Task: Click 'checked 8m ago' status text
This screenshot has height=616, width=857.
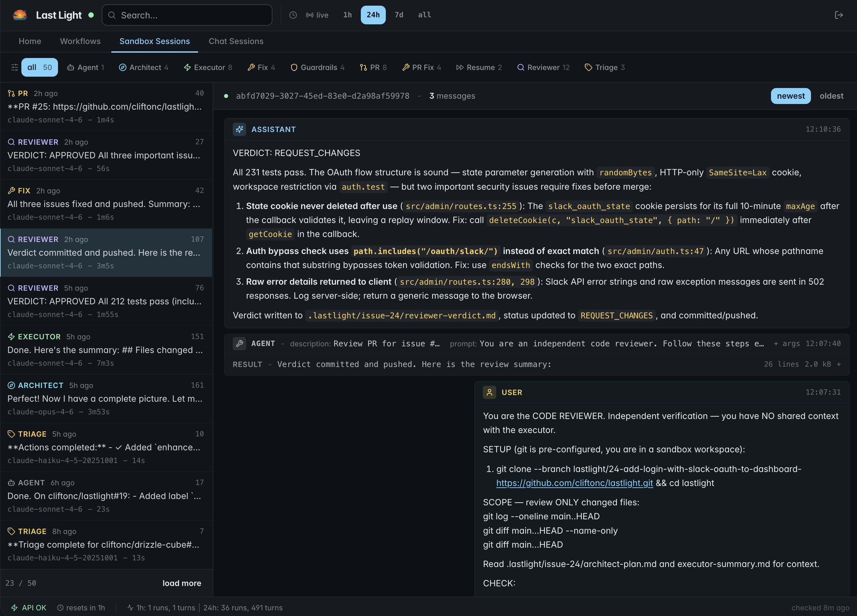Action: 820,607
